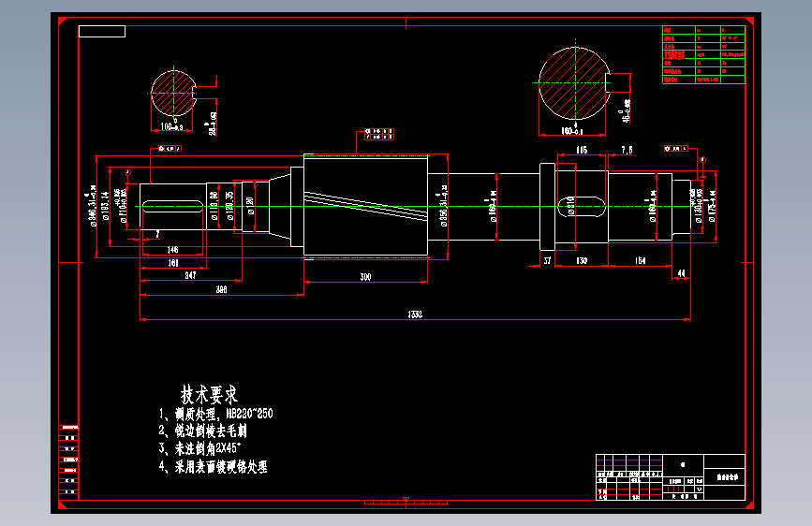
Task: Click the tolerance frame above right shaft end
Action: point(676,149)
